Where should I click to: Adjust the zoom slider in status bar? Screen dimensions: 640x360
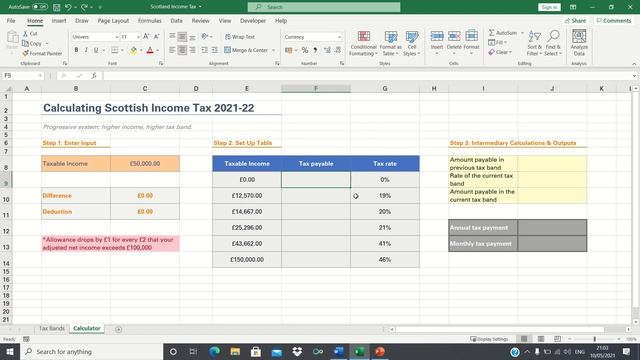click(594, 339)
